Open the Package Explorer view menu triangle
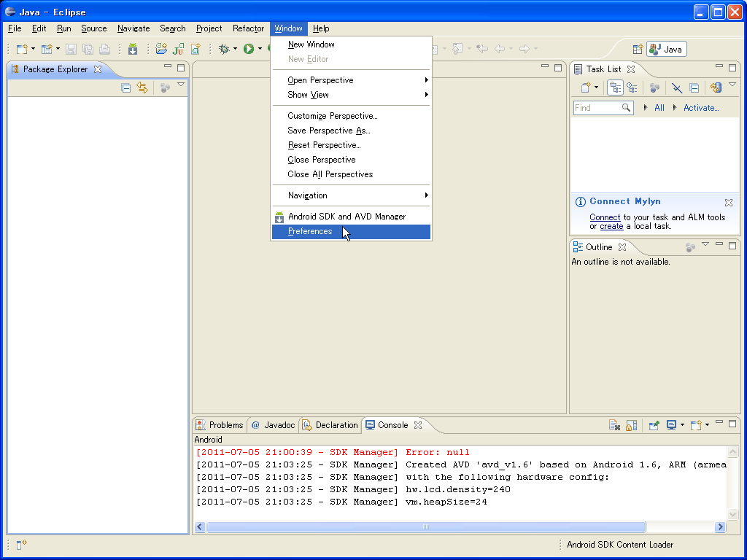Screen dimensions: 747x560 click(181, 85)
